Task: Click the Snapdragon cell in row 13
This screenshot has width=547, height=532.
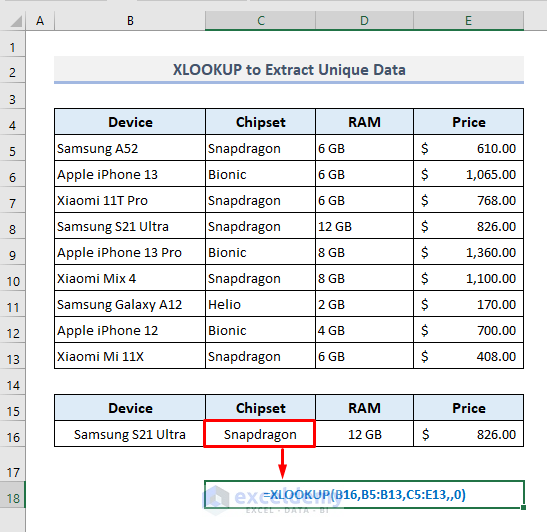Action: (x=261, y=356)
